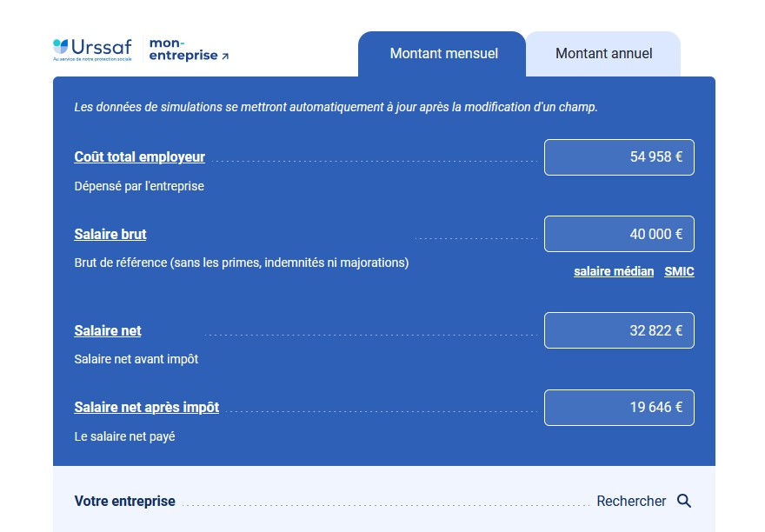Screen dimensions: 765x532
Task: Select the Montant annuel tab
Action: (603, 54)
